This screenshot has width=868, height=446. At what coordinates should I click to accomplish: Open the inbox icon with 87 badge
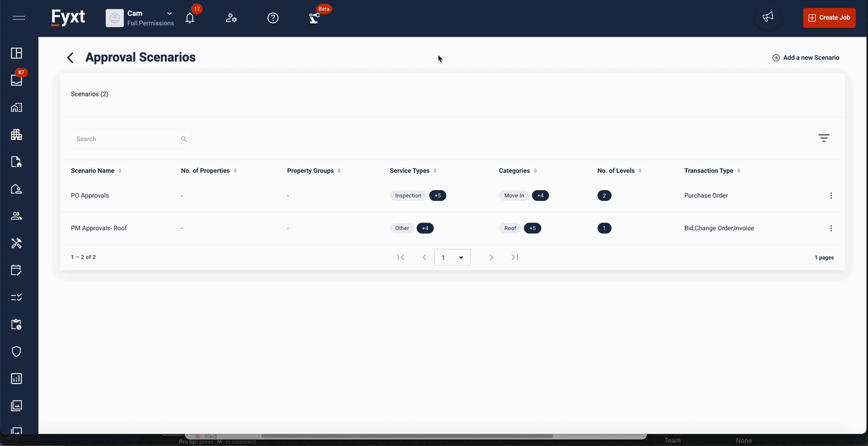[17, 80]
